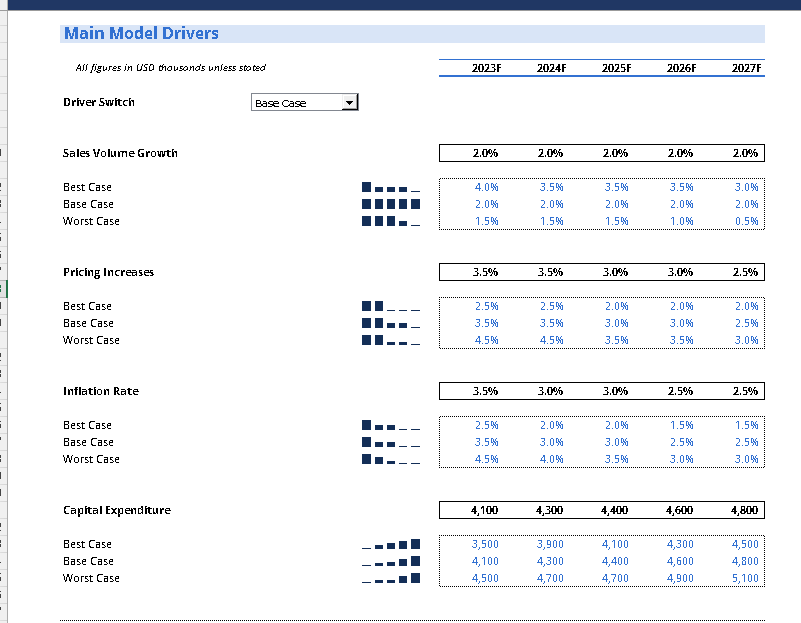Select the Main Model Drivers title
This screenshot has width=801, height=623.
(x=141, y=33)
